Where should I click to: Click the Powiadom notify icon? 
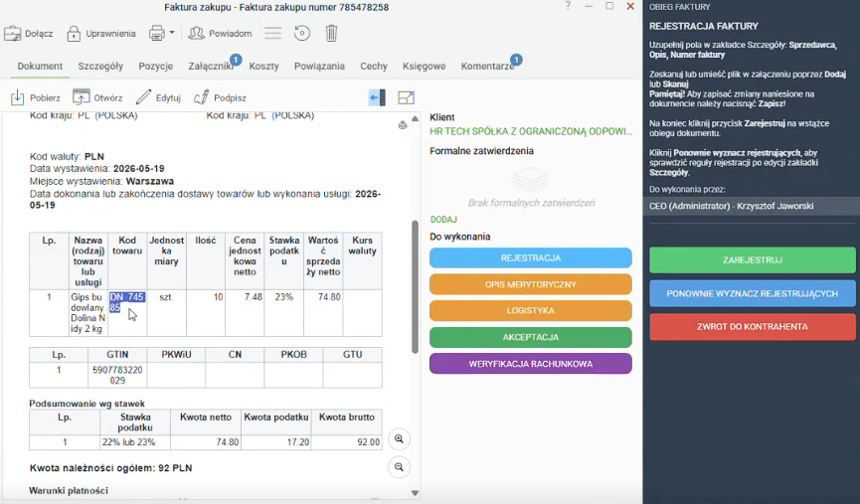pos(196,34)
